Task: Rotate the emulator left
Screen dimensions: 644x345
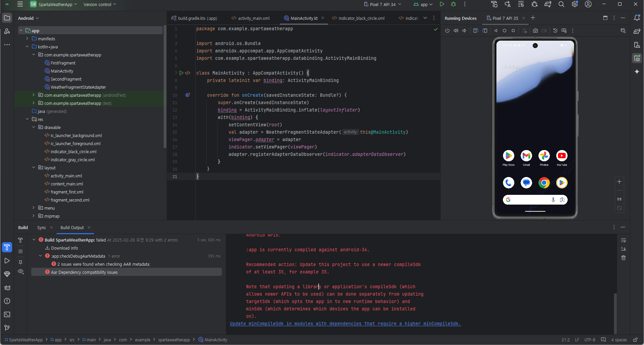Action: point(476,31)
